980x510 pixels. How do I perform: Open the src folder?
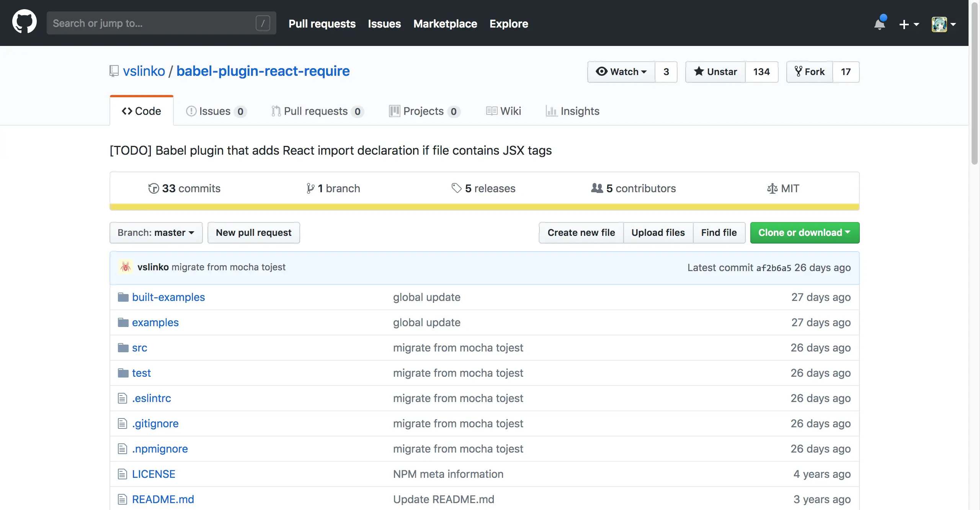(x=139, y=348)
